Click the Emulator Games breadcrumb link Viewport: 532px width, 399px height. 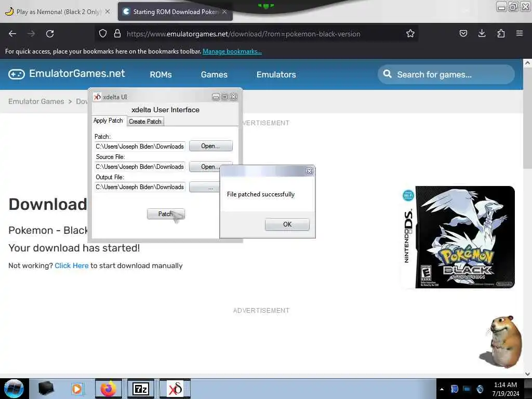(36, 101)
